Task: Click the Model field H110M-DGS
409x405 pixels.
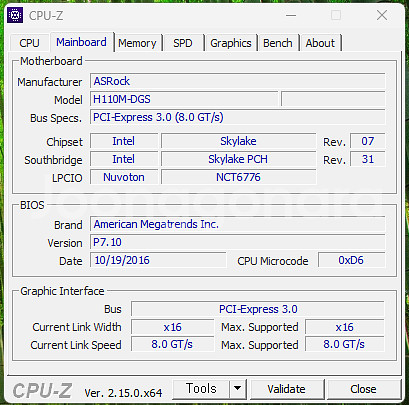Action: tap(184, 99)
